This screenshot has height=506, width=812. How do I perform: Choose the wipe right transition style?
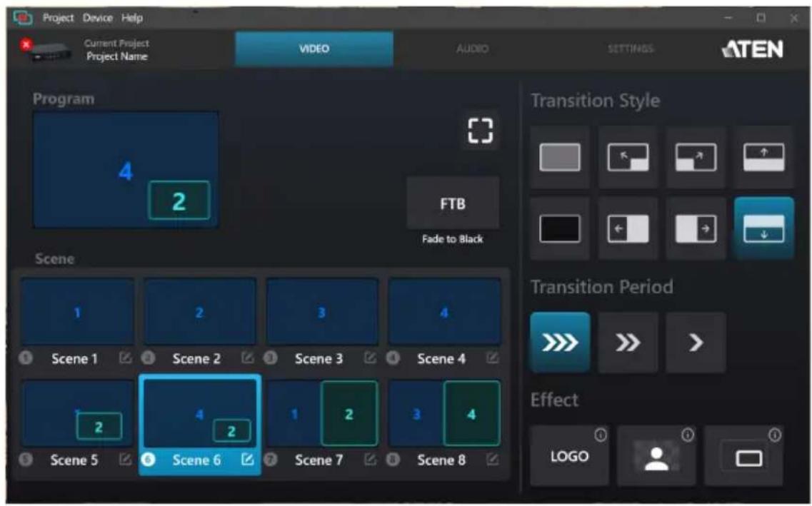pyautogui.click(x=696, y=228)
